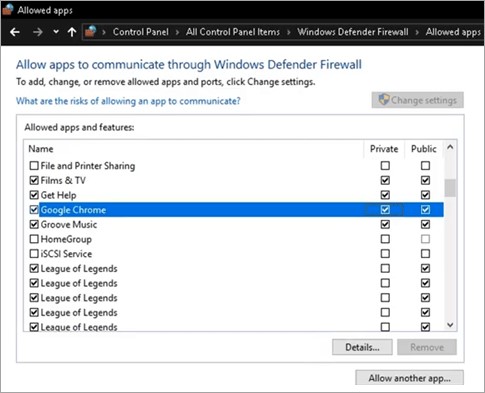Expand chevron after Control Panel breadcrumb

[x=177, y=32]
